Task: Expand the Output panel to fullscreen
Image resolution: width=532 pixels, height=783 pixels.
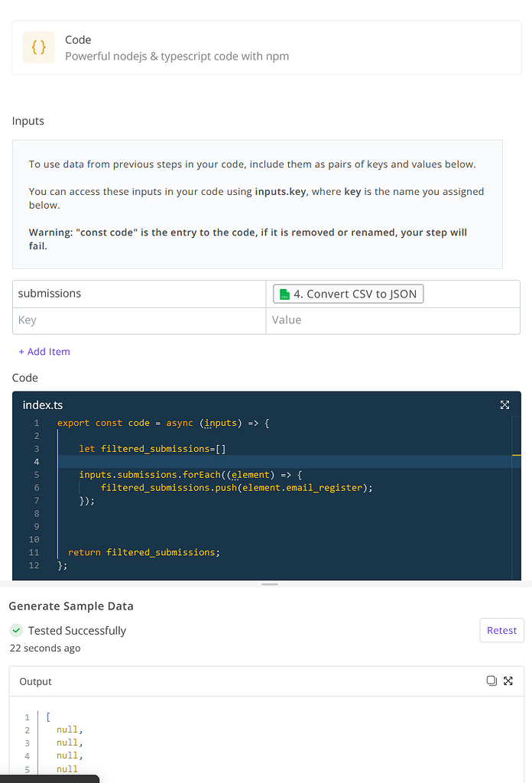Action: point(508,681)
